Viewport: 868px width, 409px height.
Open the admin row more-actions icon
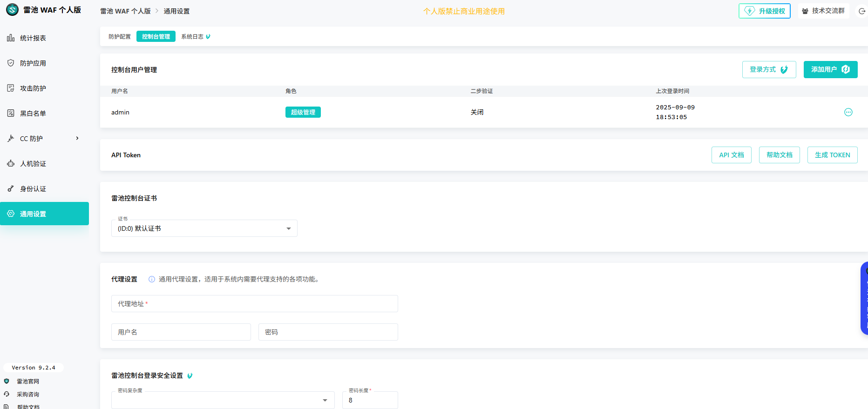point(848,112)
